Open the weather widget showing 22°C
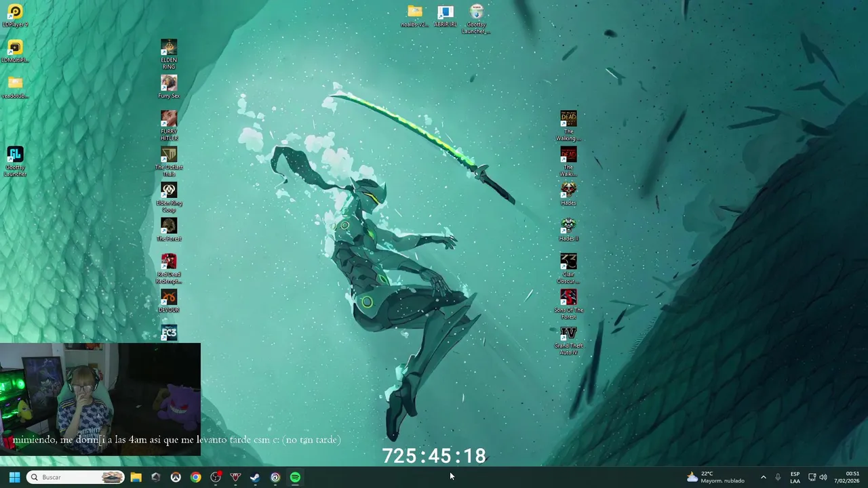 715,477
